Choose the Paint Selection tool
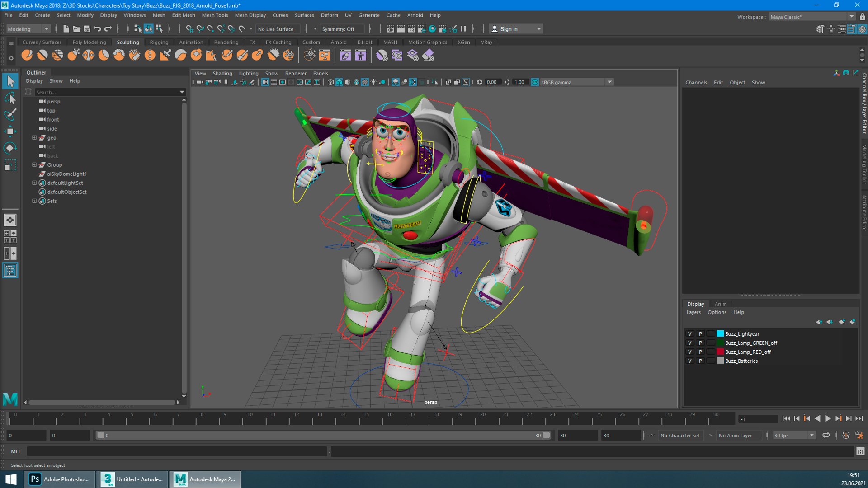Viewport: 868px width, 488px height. tap(10, 114)
